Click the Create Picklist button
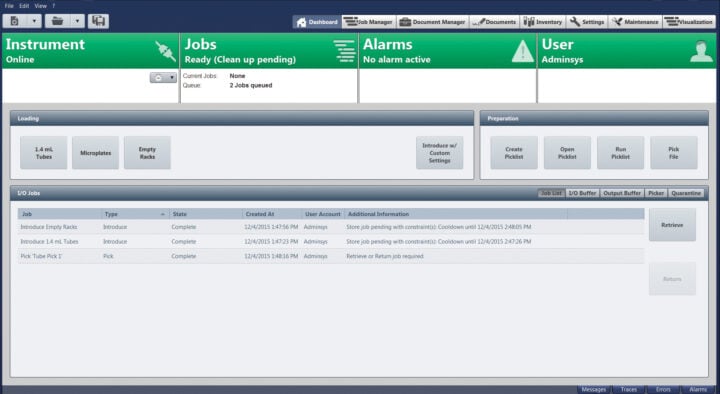The height and width of the screenshot is (394, 720). pos(514,153)
